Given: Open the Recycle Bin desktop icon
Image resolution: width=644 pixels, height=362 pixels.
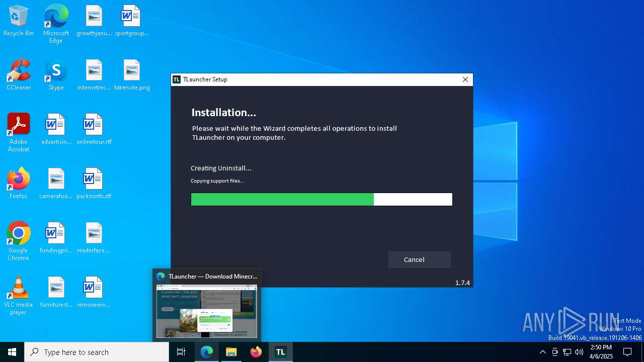Looking at the screenshot, I should pos(19,21).
